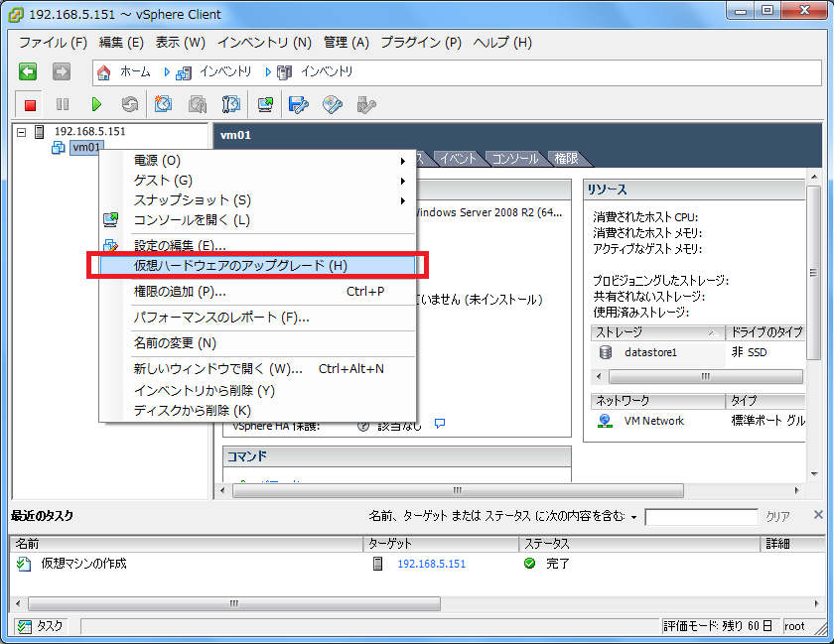Image resolution: width=834 pixels, height=644 pixels.
Task: Click the VM Network entry text
Action: pos(653,421)
